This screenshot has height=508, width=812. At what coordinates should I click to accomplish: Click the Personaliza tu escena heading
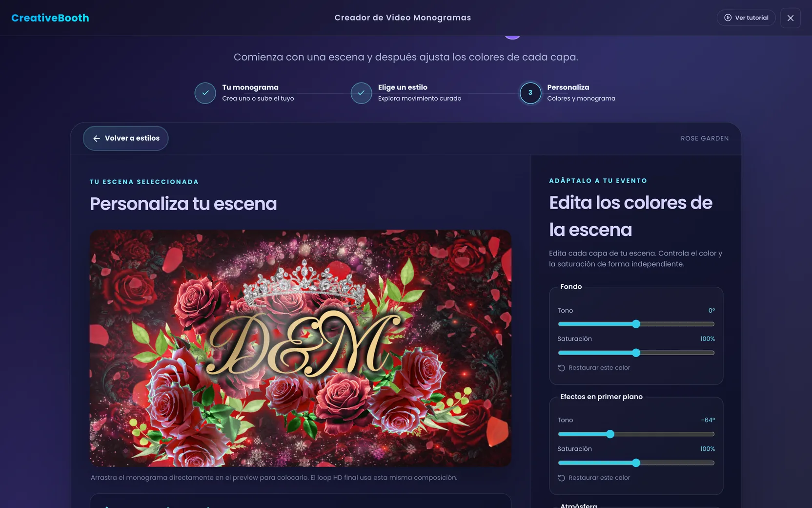[x=183, y=204]
